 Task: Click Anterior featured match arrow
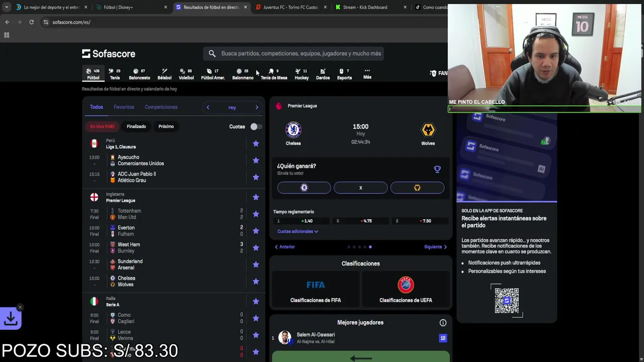tap(285, 247)
